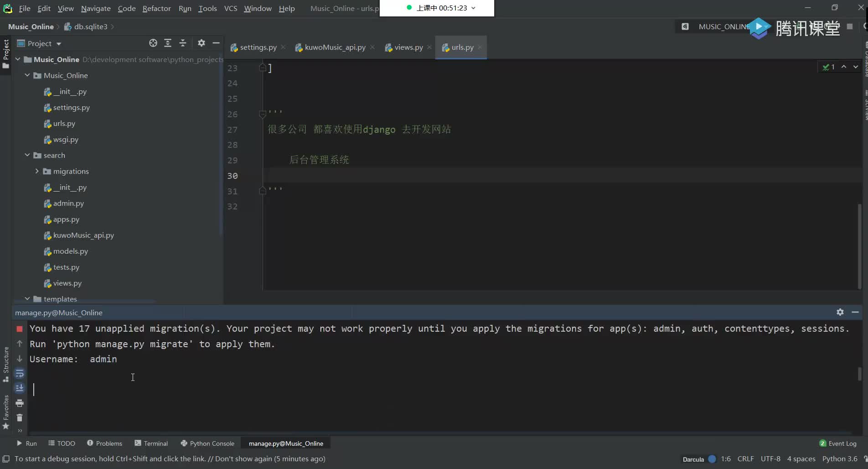The image size is (868, 469).
Task: Open the Project tool window side button
Action: pos(6,54)
